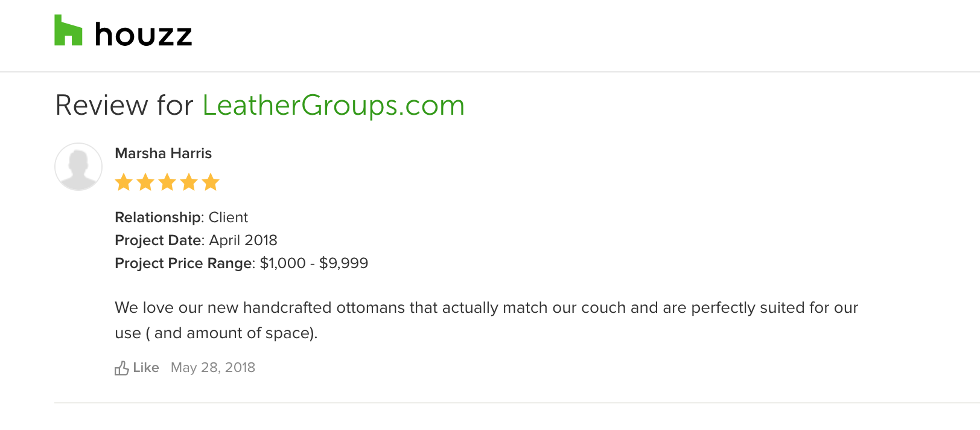Click the Relationship: Client line

click(x=182, y=217)
